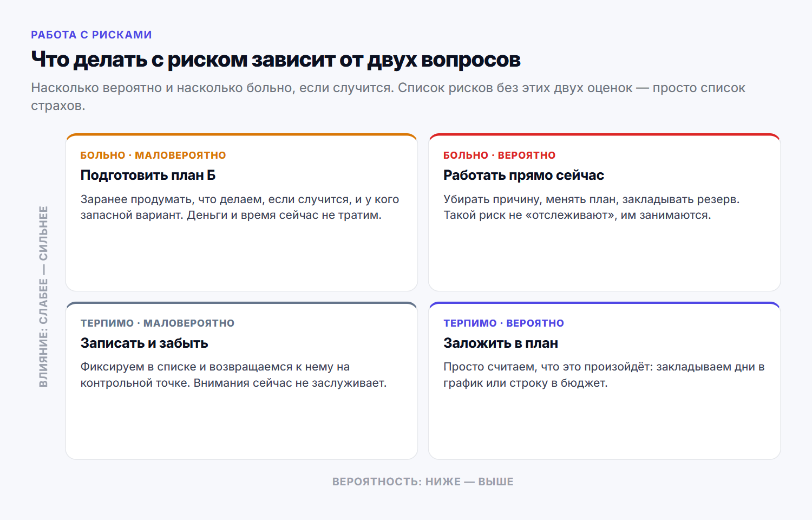Select the title "Что делать с риском зависит от двух вопросов"

pos(276,60)
